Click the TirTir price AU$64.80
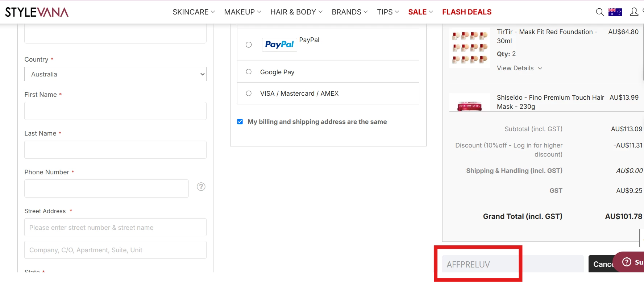Viewport: 644px width, 282px height. [x=623, y=32]
